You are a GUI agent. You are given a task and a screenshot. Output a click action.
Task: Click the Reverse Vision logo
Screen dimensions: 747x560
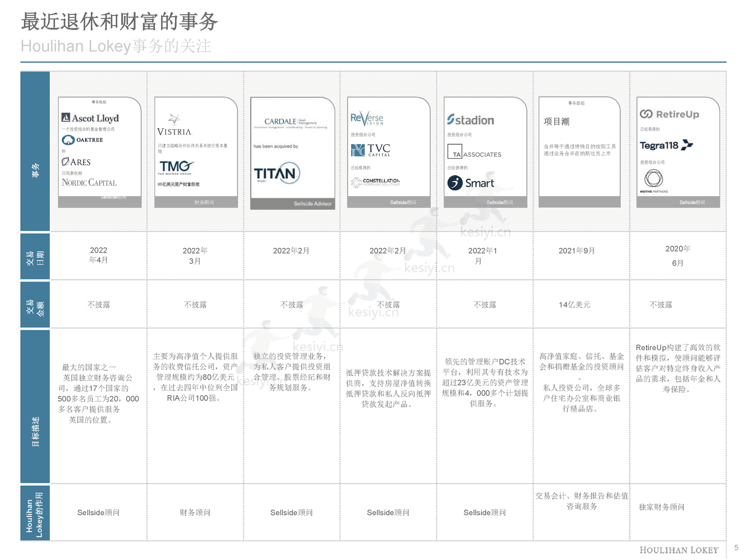[x=367, y=118]
